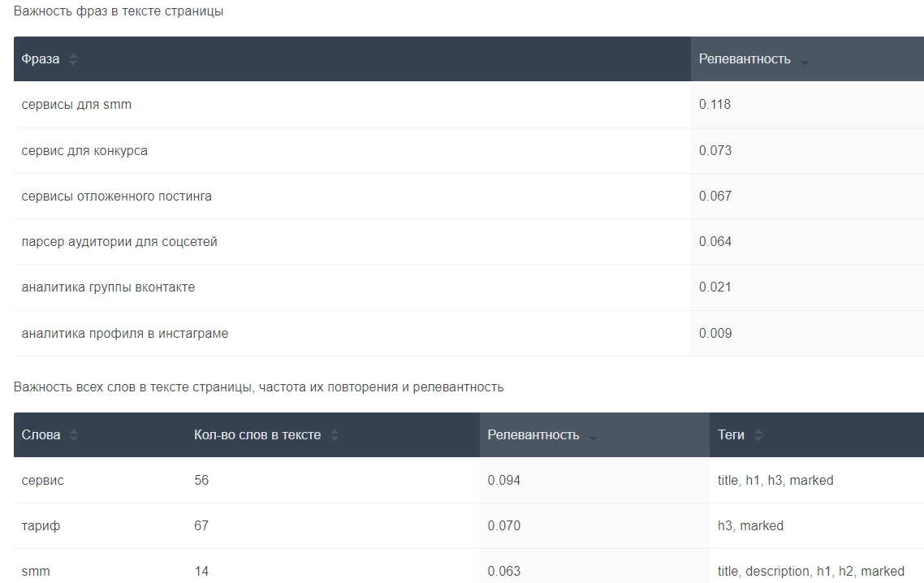
Task: Click the sort icon beside Кол-во слов в тексте
Action: point(335,435)
